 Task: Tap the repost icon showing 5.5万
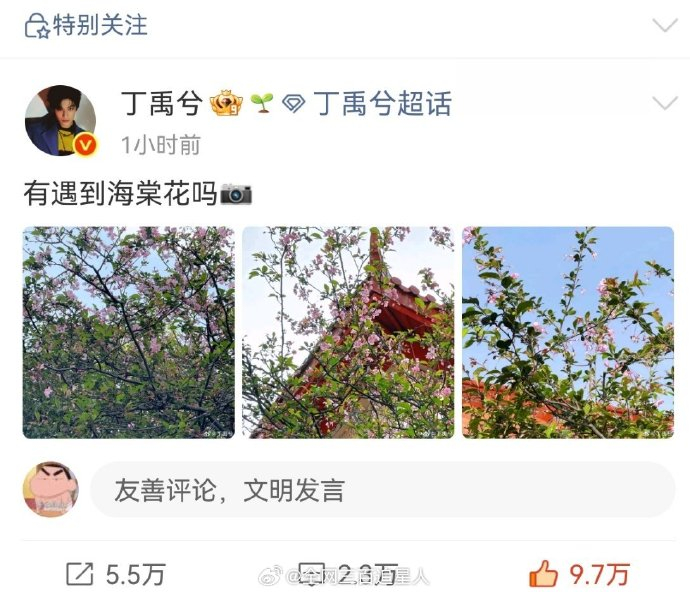click(x=115, y=574)
